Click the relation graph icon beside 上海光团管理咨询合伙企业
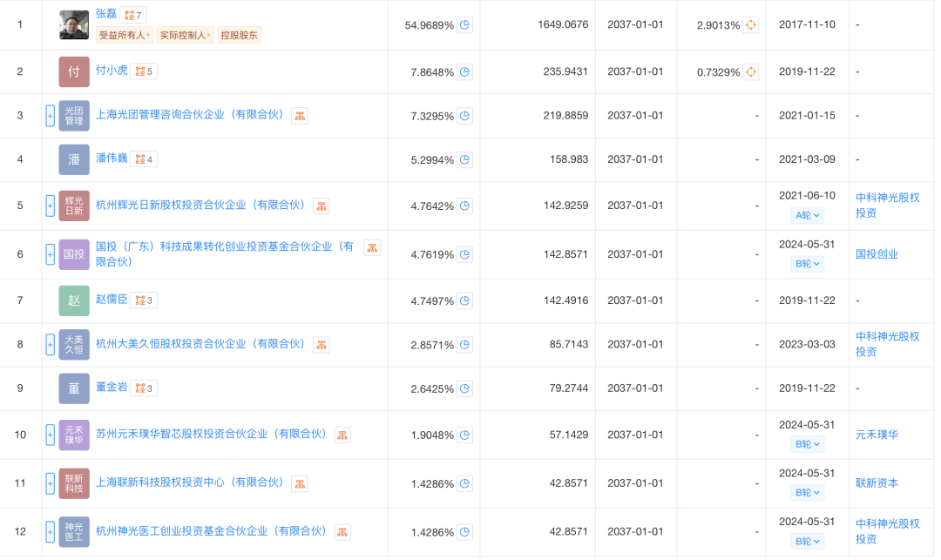Viewport: 941px width, 560px height. [x=300, y=114]
